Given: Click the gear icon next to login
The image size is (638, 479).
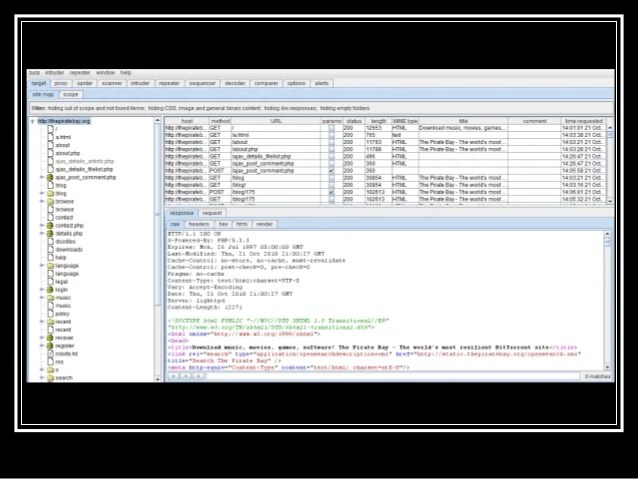Looking at the screenshot, I should coord(50,290).
